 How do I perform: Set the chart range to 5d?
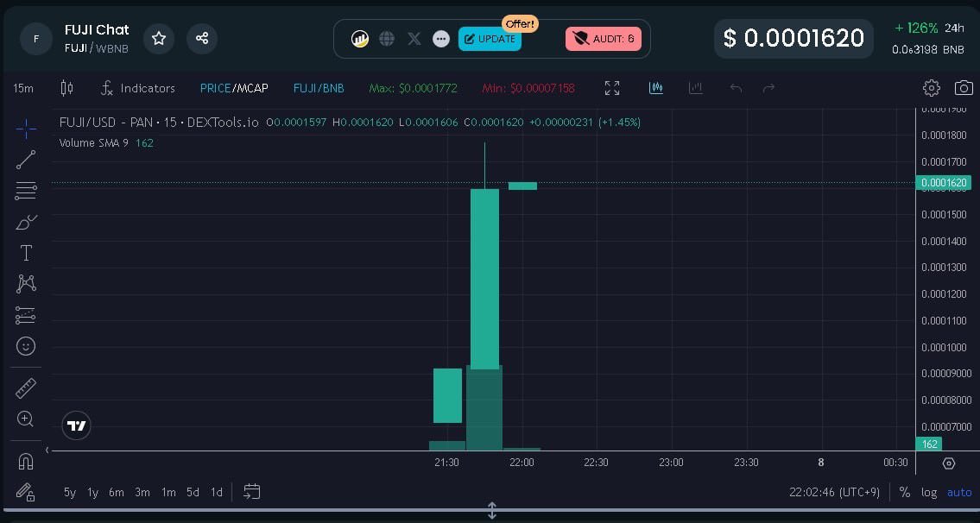[x=193, y=493]
